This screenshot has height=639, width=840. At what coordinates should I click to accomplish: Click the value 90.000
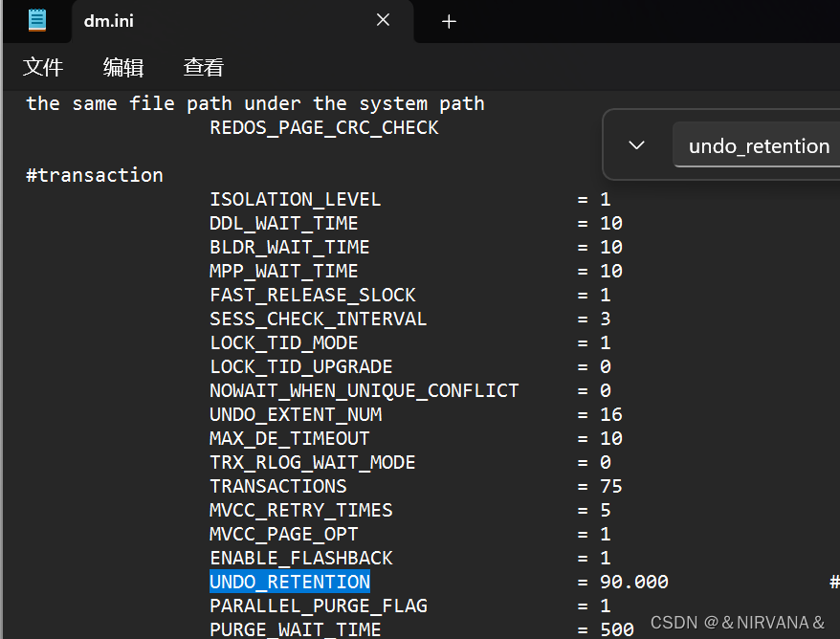click(x=634, y=582)
